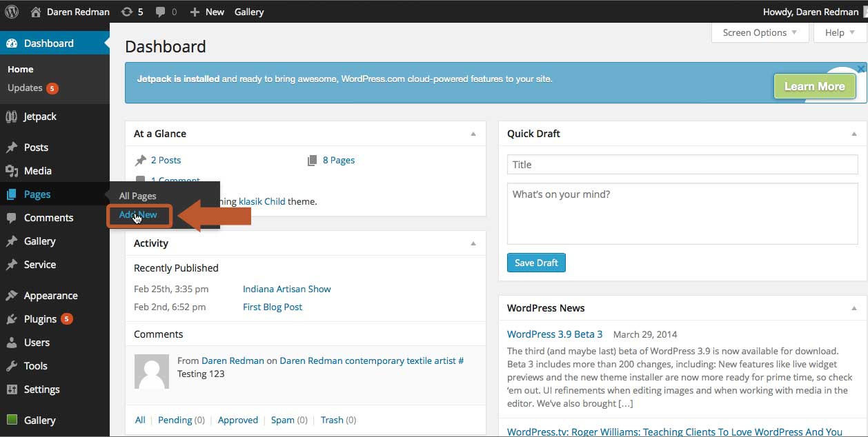Screen dimensions: 868x437
Task: Open the First Blog Post link
Action: (x=273, y=307)
